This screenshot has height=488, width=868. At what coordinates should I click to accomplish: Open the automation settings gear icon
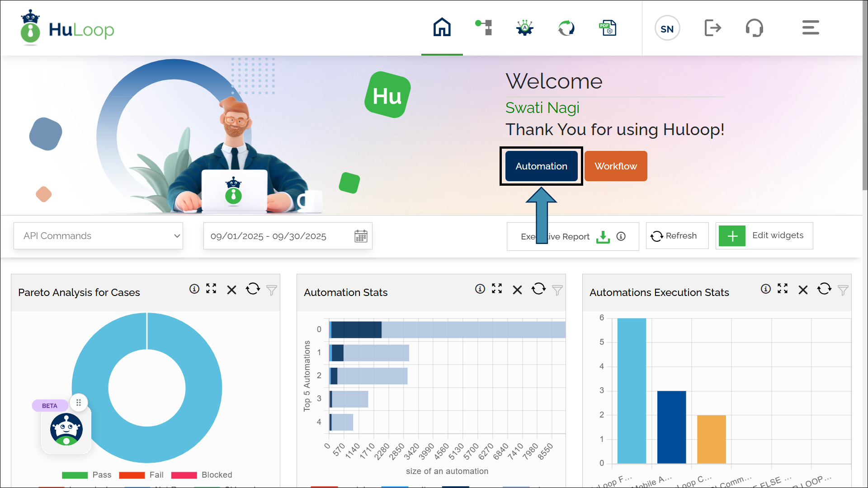click(x=524, y=28)
